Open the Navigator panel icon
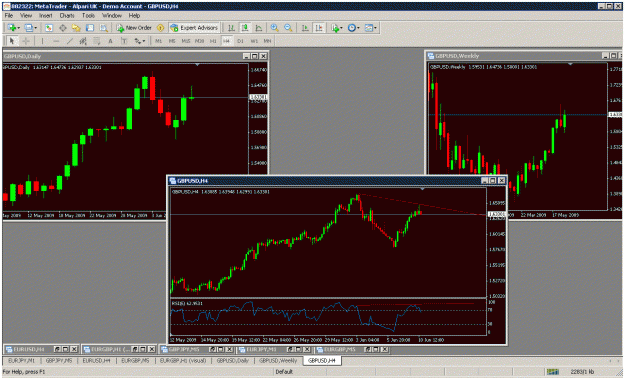625x378 pixels. pos(76,28)
